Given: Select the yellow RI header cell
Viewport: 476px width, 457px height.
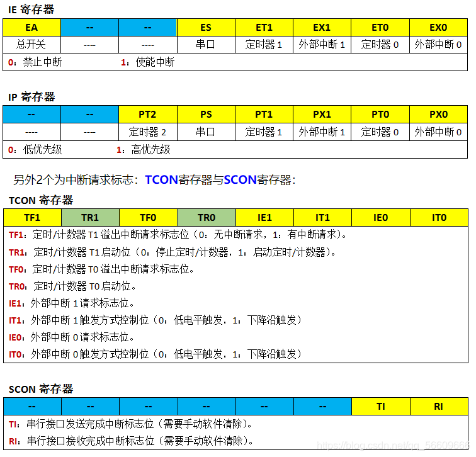Looking at the screenshot, I should [x=439, y=406].
